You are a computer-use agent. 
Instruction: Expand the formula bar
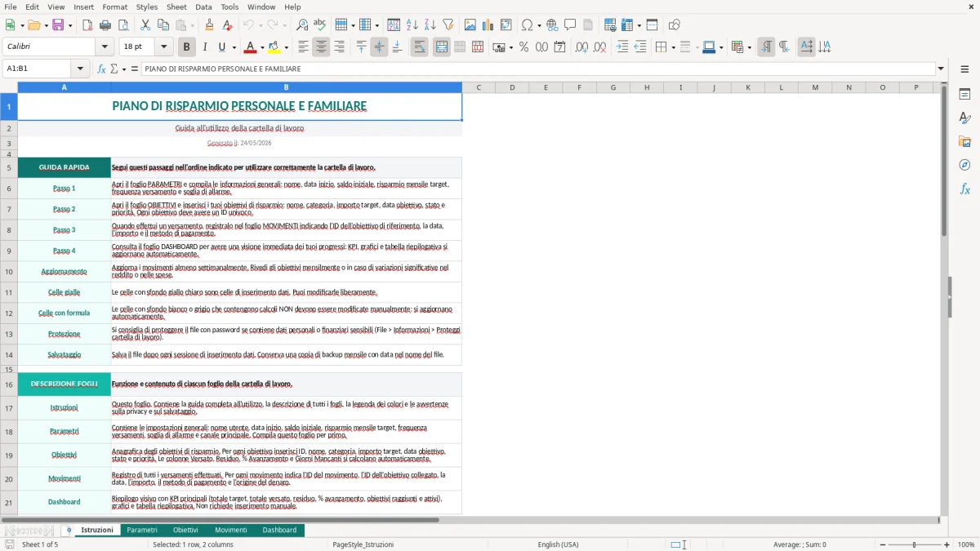[941, 69]
